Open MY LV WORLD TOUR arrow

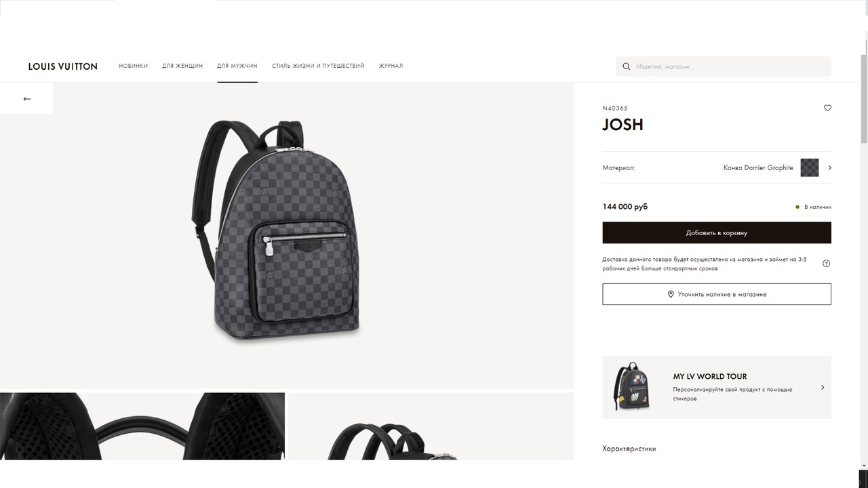823,387
